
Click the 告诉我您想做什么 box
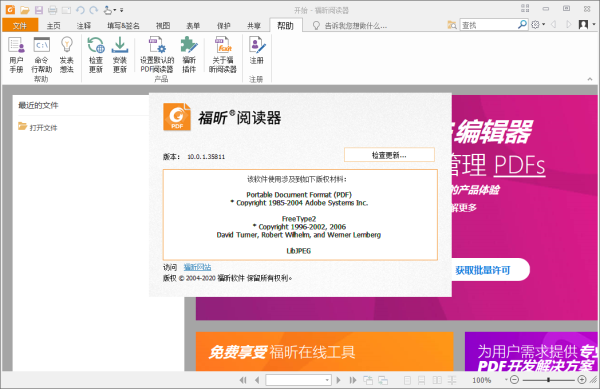[351, 26]
